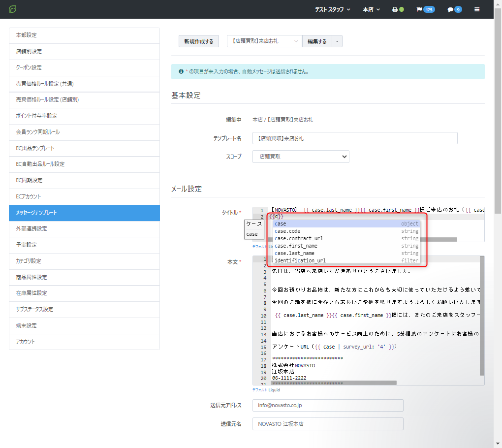The height and width of the screenshot is (448, 502).
Task: Click body line 15 アンケートURL text
Action: click(334, 347)
